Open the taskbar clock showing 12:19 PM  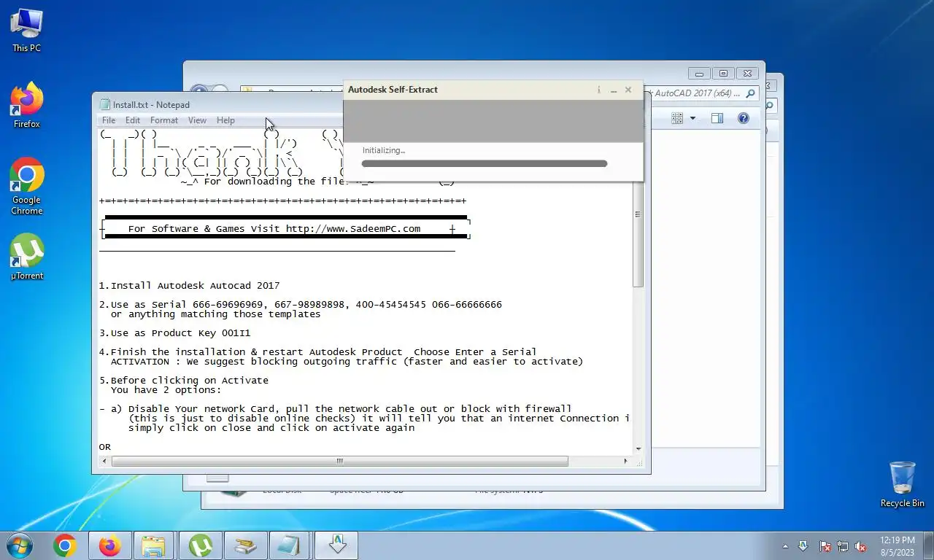[x=898, y=545]
